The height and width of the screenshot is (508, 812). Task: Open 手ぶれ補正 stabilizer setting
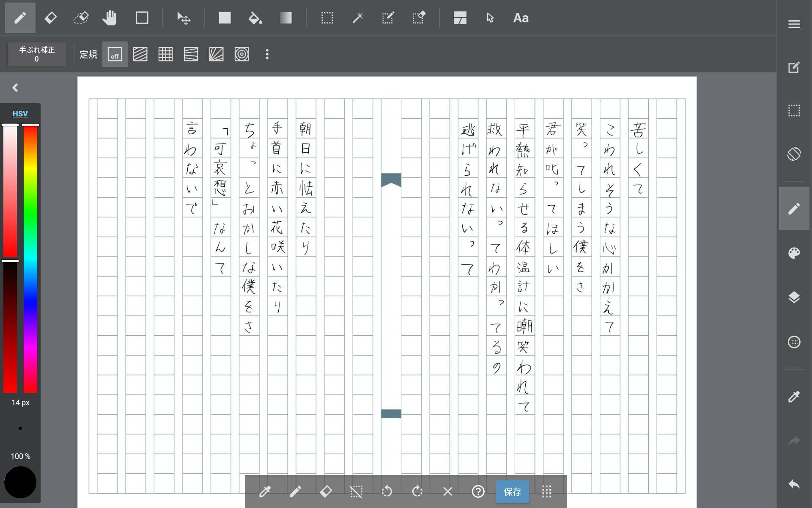tap(37, 54)
